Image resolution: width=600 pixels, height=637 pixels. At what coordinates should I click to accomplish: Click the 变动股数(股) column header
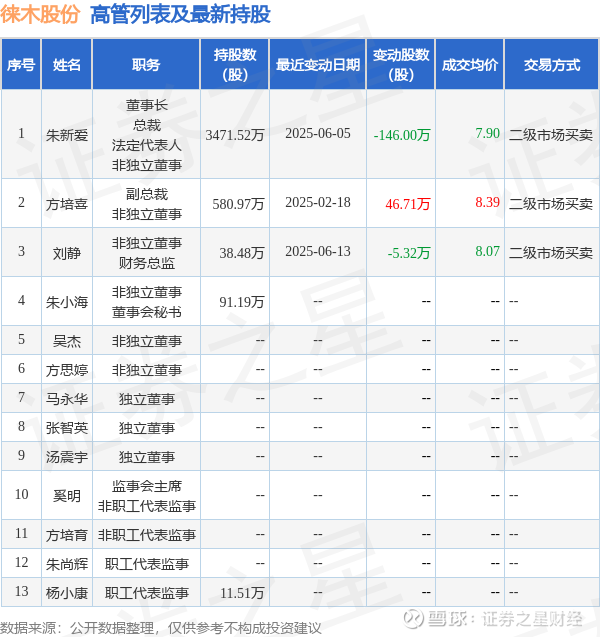[401, 65]
